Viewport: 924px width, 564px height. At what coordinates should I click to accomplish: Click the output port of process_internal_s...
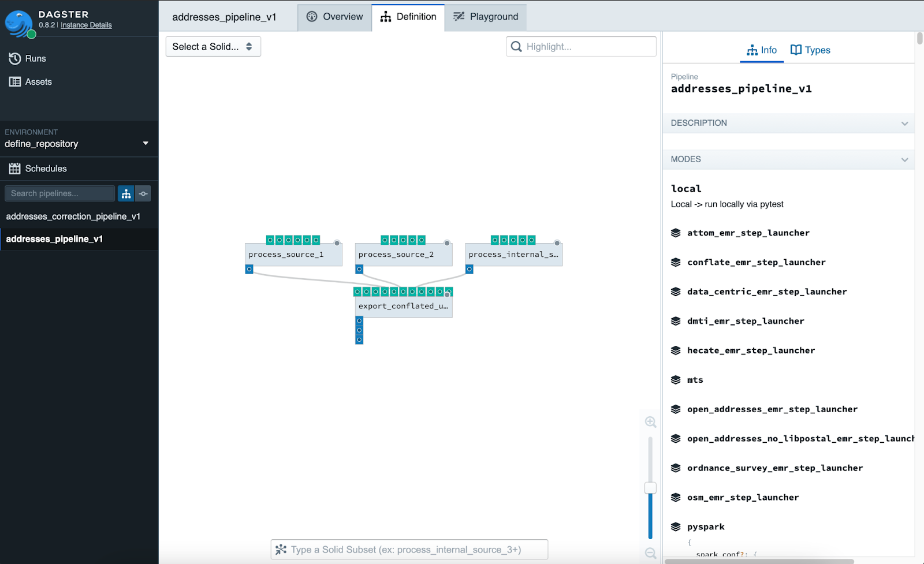470,269
